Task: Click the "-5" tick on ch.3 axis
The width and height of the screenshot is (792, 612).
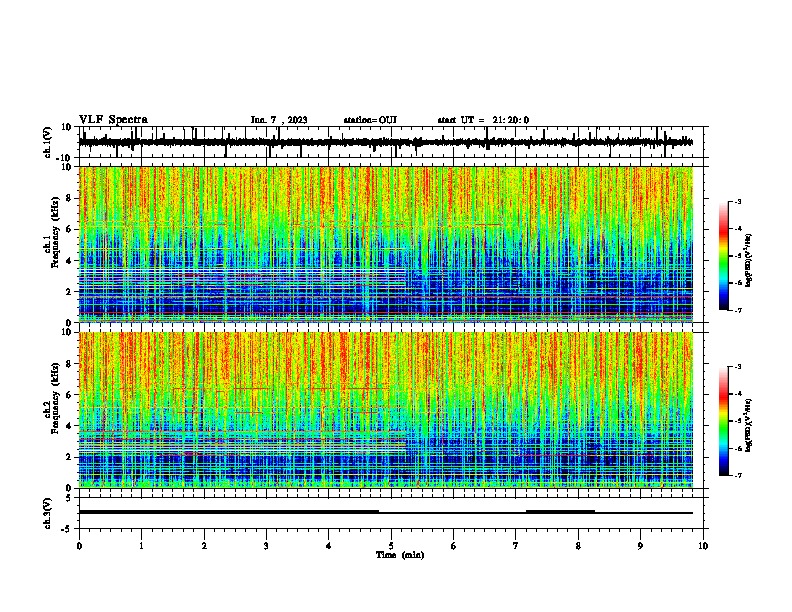Action: click(x=67, y=529)
